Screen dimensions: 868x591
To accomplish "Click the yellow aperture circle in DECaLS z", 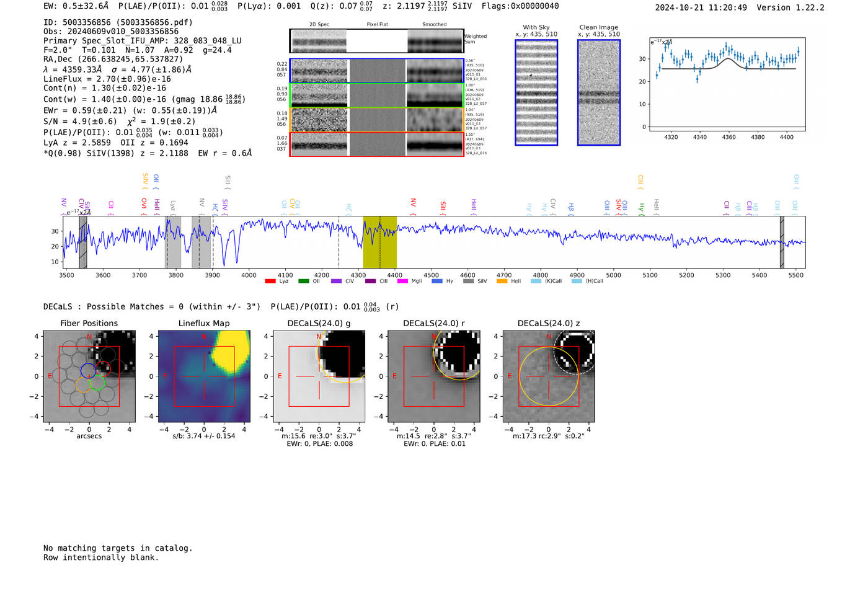I will click(x=549, y=376).
